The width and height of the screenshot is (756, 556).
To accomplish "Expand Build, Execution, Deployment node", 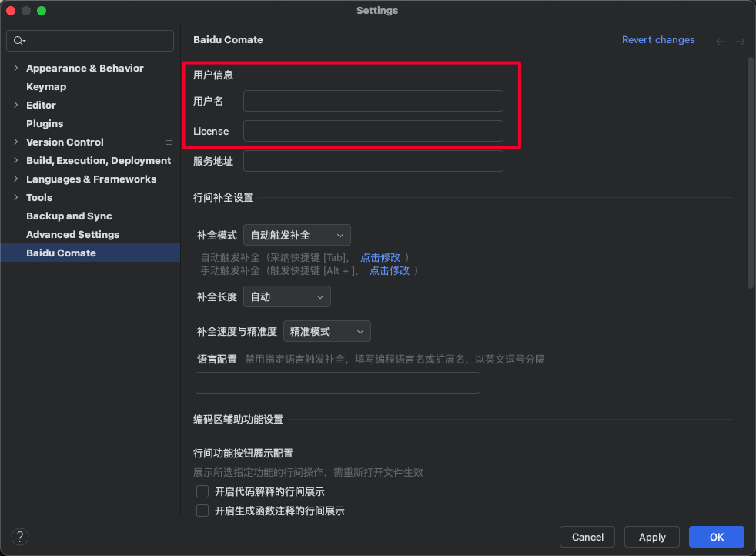I will pos(16,160).
